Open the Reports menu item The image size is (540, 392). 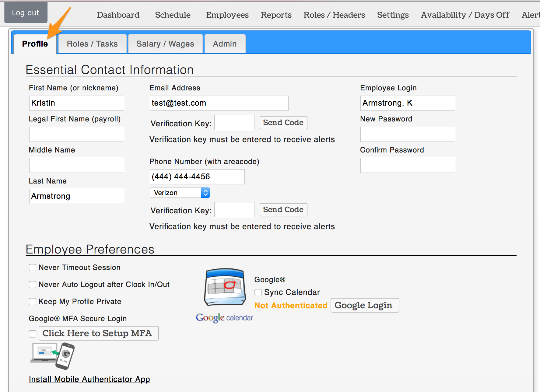pos(276,15)
